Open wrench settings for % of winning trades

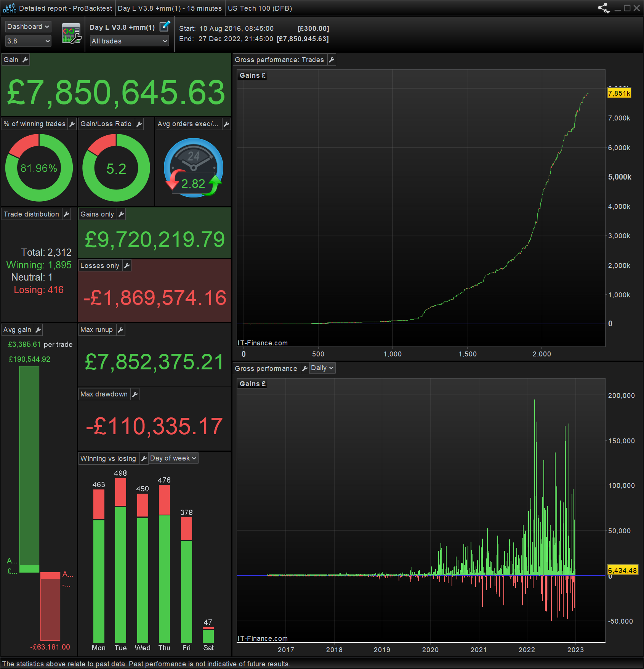coord(72,124)
